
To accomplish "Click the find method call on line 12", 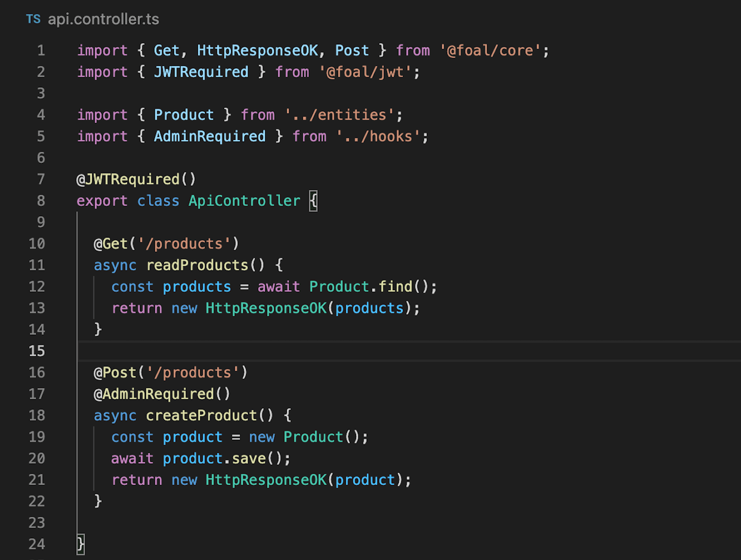I will point(396,287).
